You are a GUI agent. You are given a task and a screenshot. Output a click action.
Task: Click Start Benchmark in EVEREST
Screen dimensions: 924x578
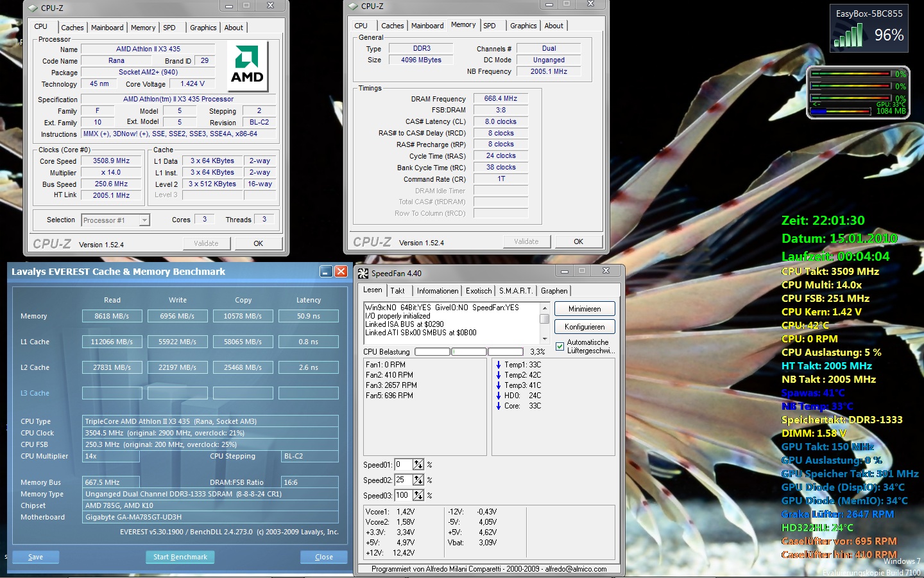(x=180, y=557)
